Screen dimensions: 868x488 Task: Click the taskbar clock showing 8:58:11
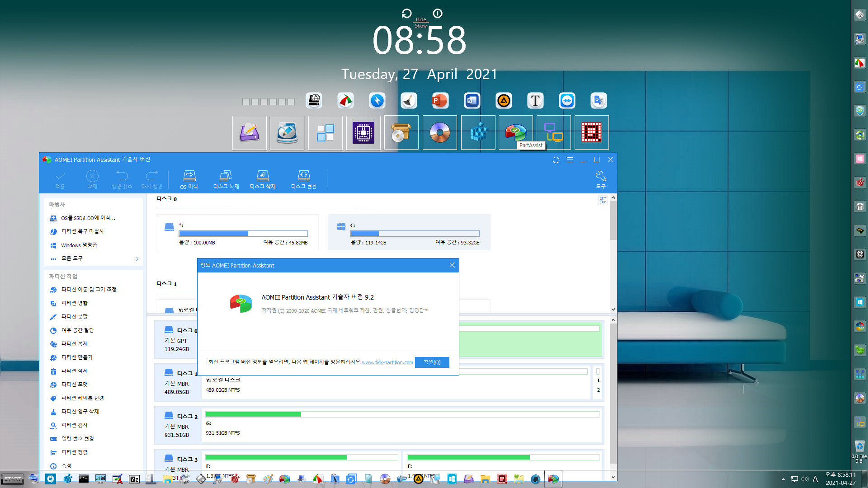click(840, 479)
